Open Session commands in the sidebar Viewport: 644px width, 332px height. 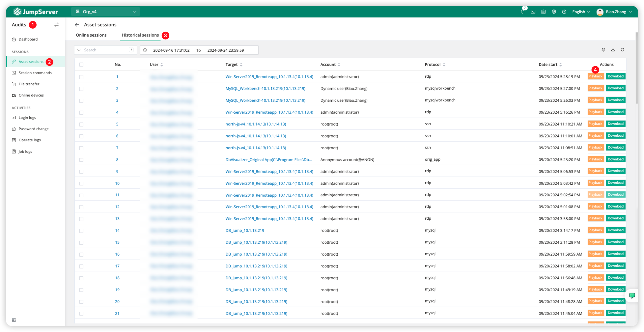pos(36,73)
